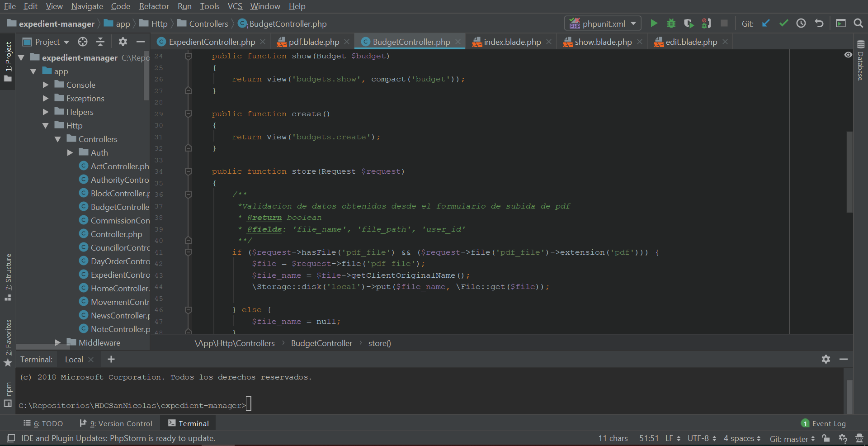Update project via the Git blue arrow

tap(766, 24)
